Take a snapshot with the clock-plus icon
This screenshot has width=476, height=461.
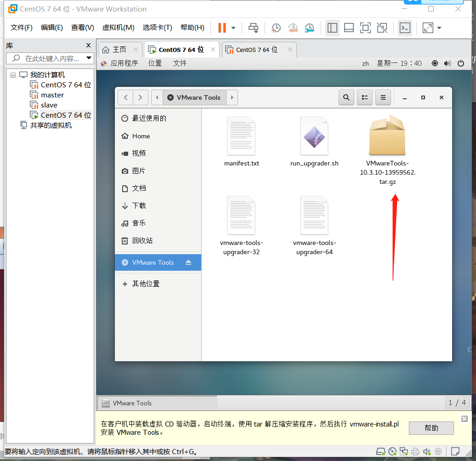[276, 28]
